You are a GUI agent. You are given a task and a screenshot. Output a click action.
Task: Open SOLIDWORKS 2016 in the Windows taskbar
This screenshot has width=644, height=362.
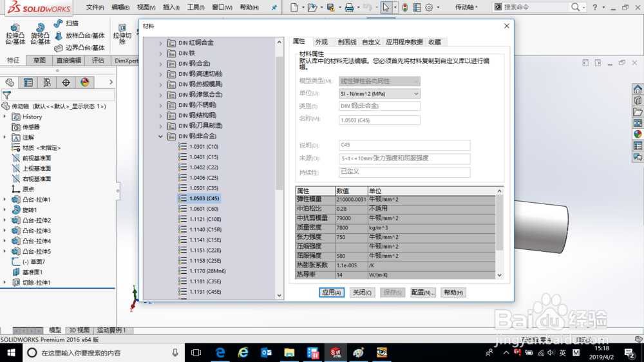point(336,352)
